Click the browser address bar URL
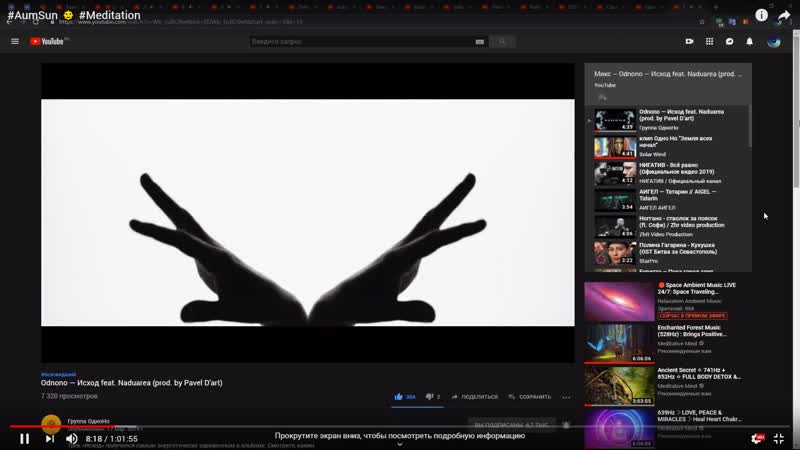800x450 pixels. tap(181, 22)
